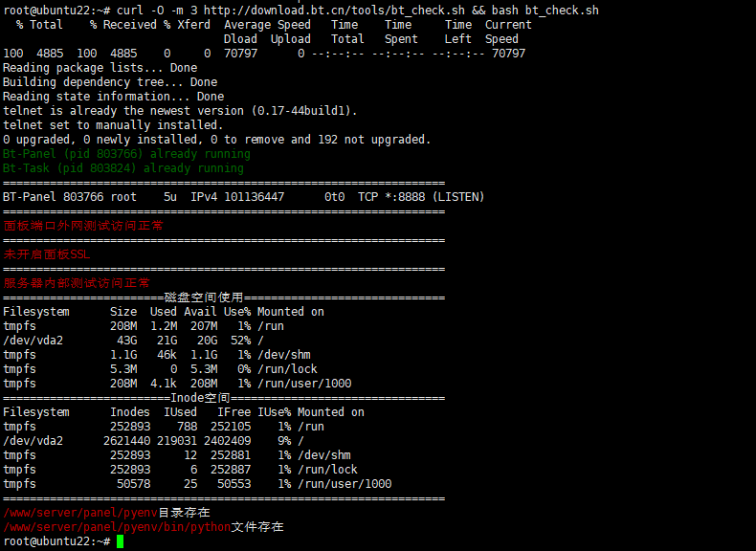Click the URL 'http://download.bt.cn/tools/bt_check.sh'

click(x=334, y=11)
